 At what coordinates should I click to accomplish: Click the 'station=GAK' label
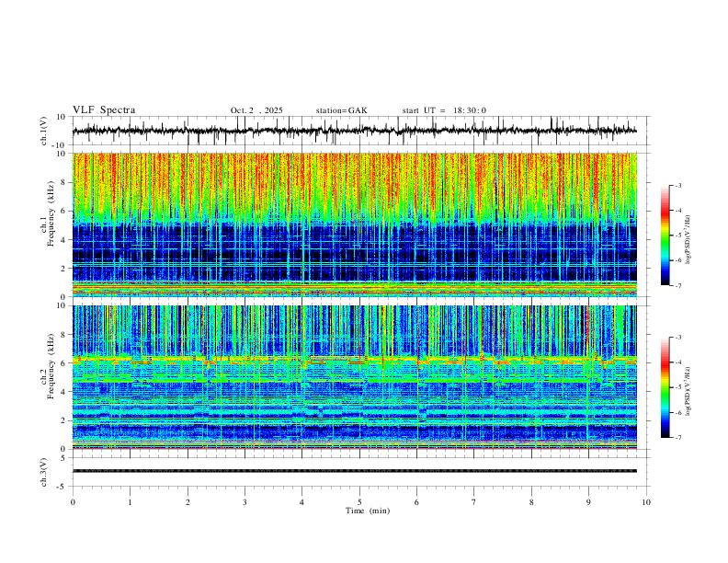pyautogui.click(x=341, y=110)
